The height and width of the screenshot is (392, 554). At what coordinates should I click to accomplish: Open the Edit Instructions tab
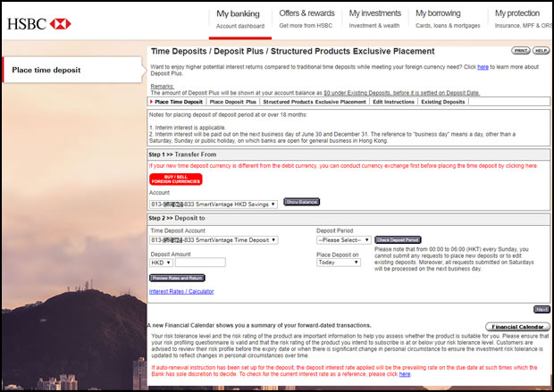pyautogui.click(x=393, y=102)
